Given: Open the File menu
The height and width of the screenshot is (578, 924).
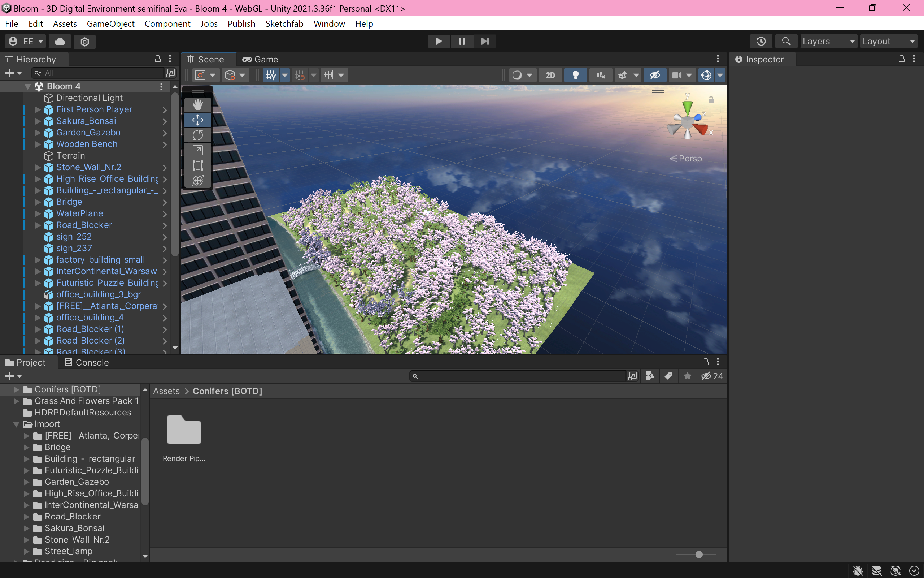Looking at the screenshot, I should (x=12, y=24).
